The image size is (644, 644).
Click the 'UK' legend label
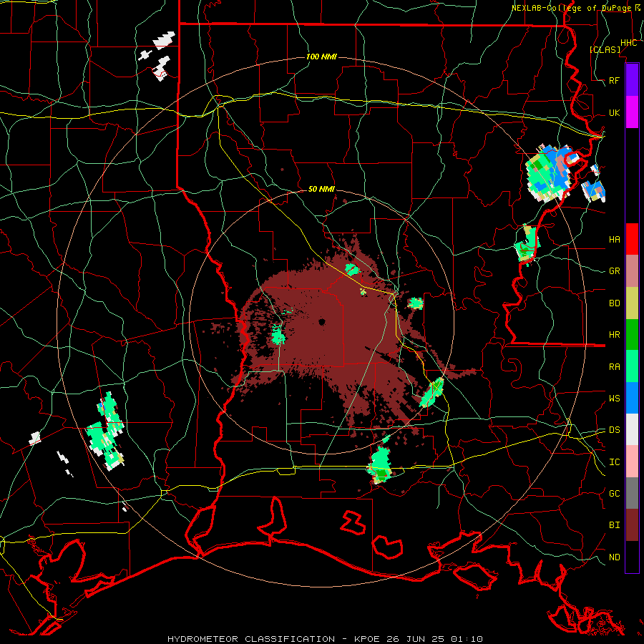pos(614,112)
